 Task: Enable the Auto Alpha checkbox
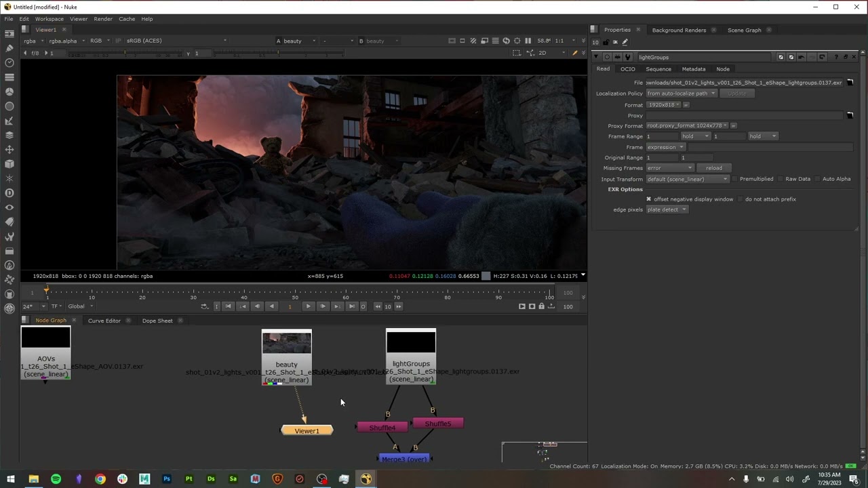(817, 179)
